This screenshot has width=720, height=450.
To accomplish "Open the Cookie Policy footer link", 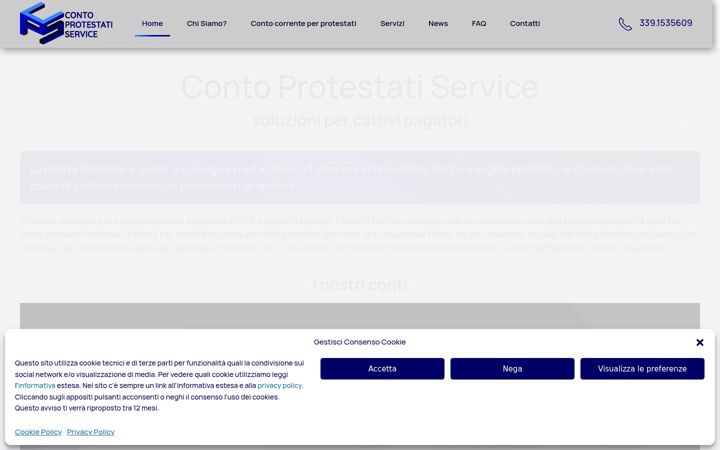I will pos(38,432).
